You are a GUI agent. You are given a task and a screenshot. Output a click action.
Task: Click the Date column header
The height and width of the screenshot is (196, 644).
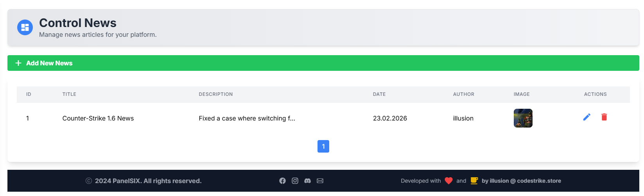click(379, 94)
